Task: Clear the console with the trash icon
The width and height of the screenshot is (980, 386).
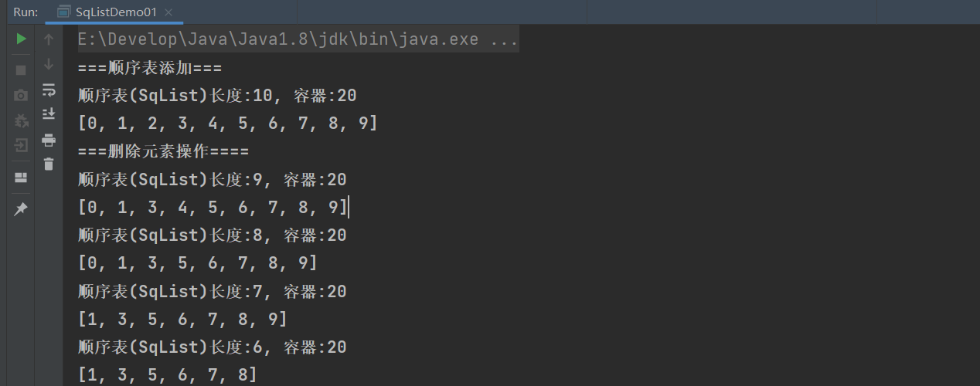Action: coord(49,164)
